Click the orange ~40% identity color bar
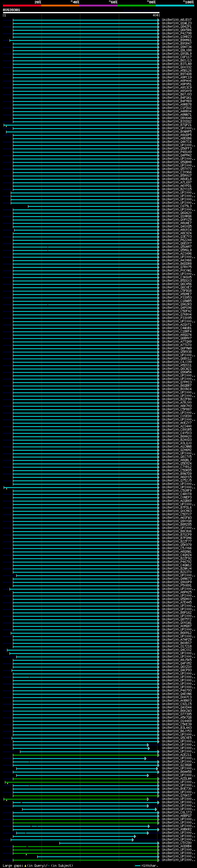Viewport: 197px width, 868px height. [x=60, y=6]
